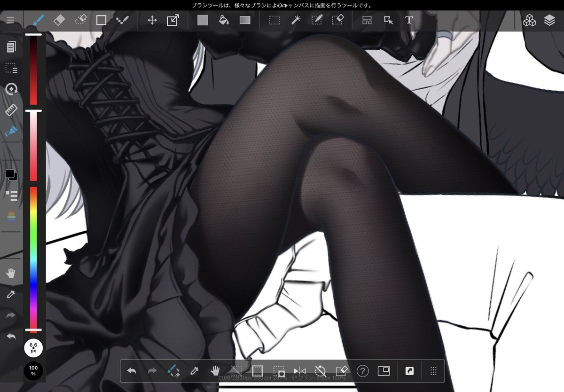Select Hand tool in bottom shortcut bar
The image size is (564, 392).
(215, 371)
